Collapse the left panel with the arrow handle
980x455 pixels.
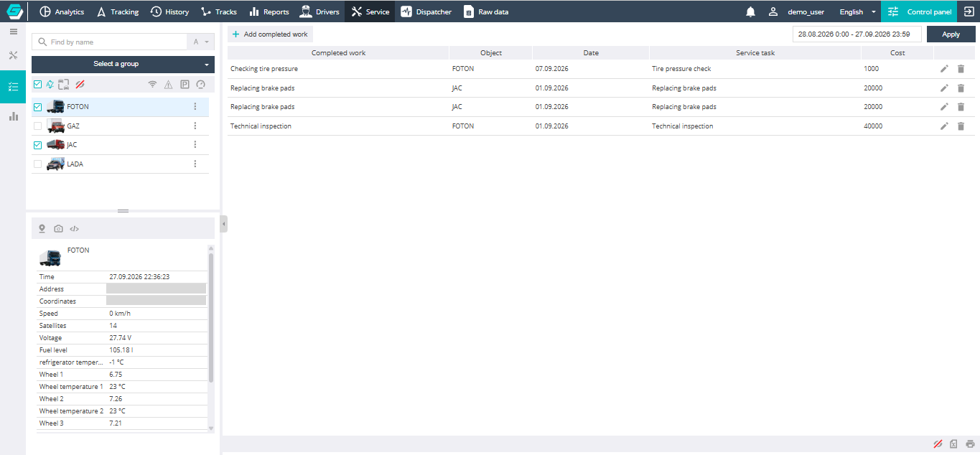[x=223, y=224]
